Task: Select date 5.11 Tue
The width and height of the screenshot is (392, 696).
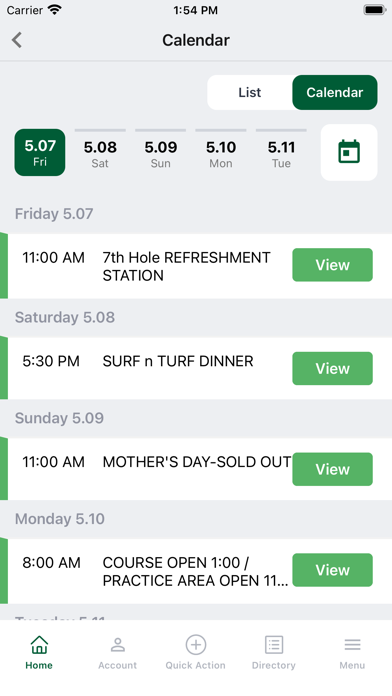Action: click(x=281, y=152)
